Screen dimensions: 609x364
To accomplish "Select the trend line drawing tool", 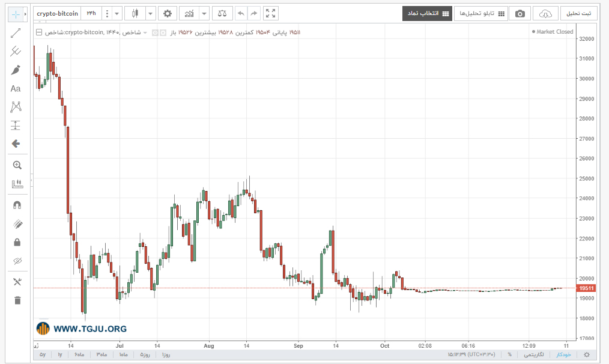I will tap(16, 33).
